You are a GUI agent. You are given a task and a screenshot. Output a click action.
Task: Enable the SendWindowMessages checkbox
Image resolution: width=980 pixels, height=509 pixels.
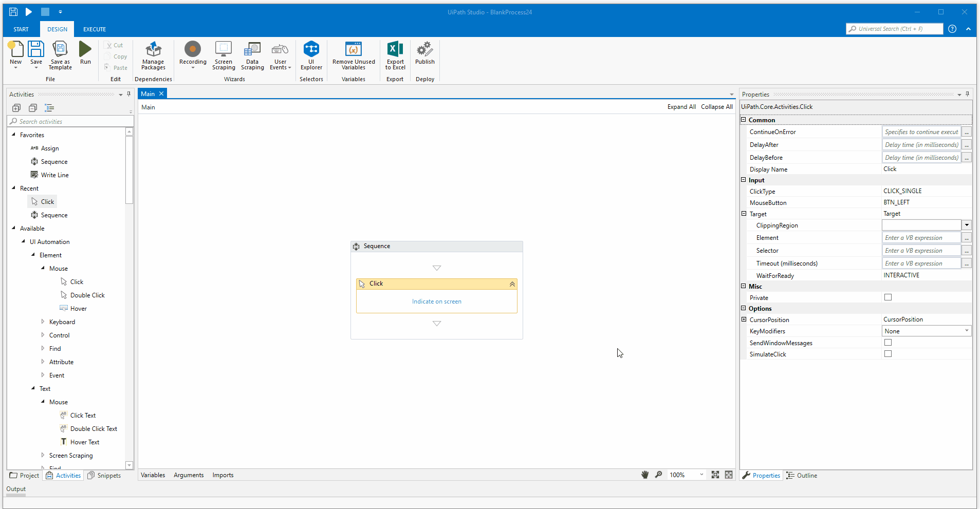[x=888, y=343]
